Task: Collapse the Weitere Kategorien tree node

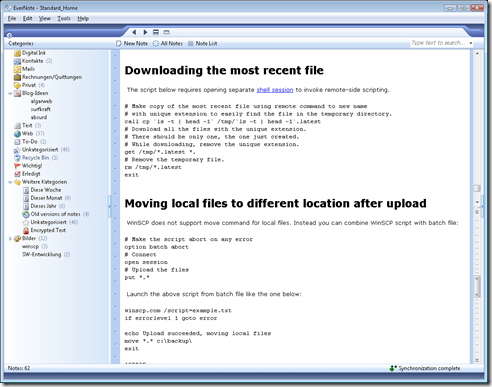Action: click(x=10, y=182)
